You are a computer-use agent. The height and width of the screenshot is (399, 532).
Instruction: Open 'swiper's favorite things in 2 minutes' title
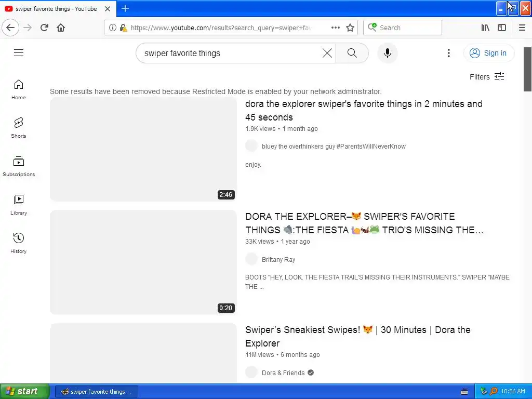click(364, 110)
